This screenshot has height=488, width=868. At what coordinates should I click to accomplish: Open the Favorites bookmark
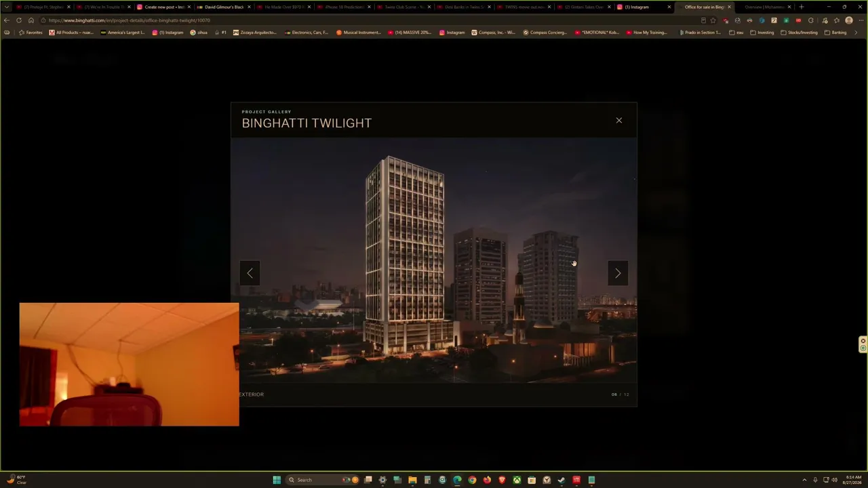[31, 33]
